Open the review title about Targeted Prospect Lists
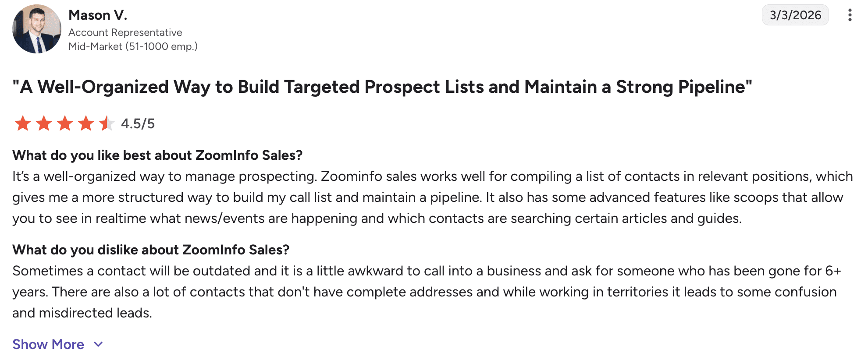This screenshot has width=868, height=356. (x=382, y=87)
